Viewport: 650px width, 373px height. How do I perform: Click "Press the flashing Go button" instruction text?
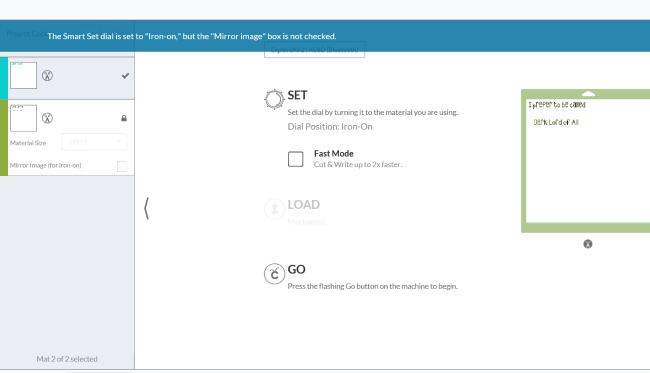(x=372, y=286)
